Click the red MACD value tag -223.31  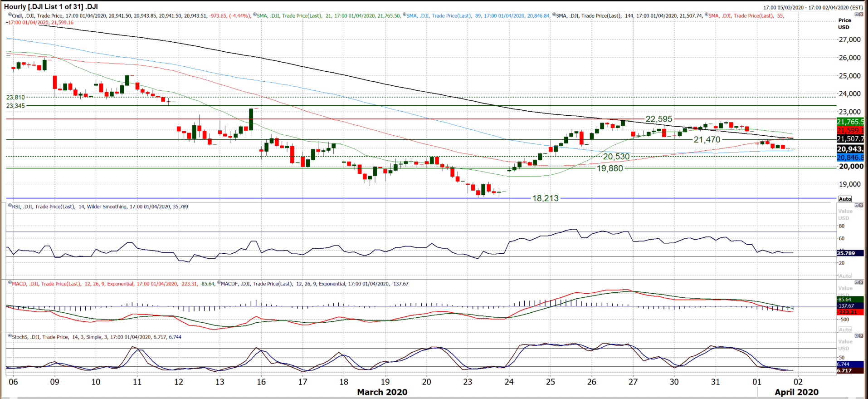[x=850, y=312]
